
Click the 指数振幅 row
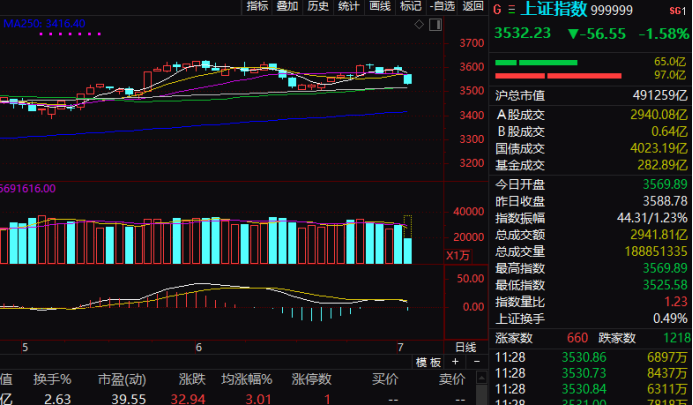point(591,218)
